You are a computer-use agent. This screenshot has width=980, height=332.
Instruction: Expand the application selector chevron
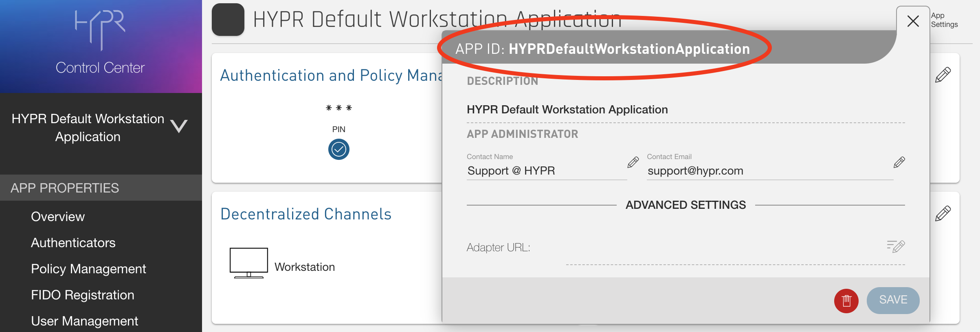pyautogui.click(x=179, y=126)
